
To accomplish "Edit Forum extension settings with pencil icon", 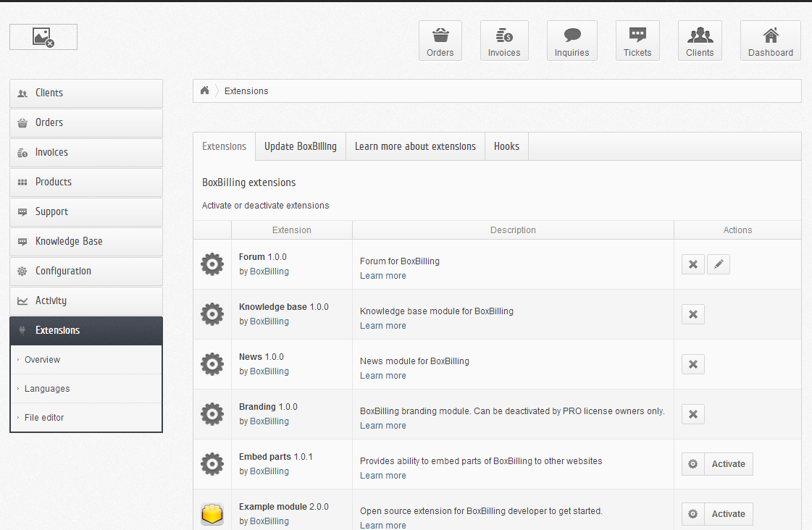I will tap(718, 264).
